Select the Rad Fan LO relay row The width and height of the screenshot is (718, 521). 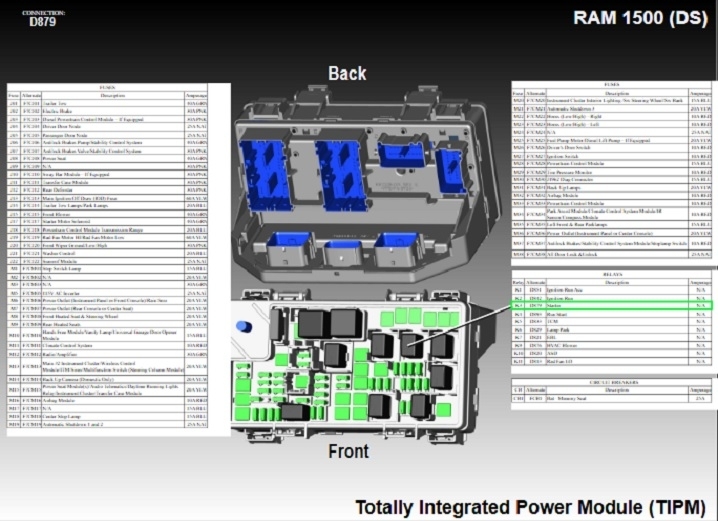[x=612, y=361]
